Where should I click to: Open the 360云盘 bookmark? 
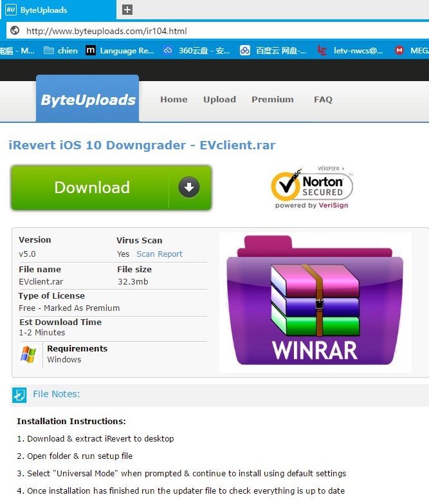click(x=197, y=50)
